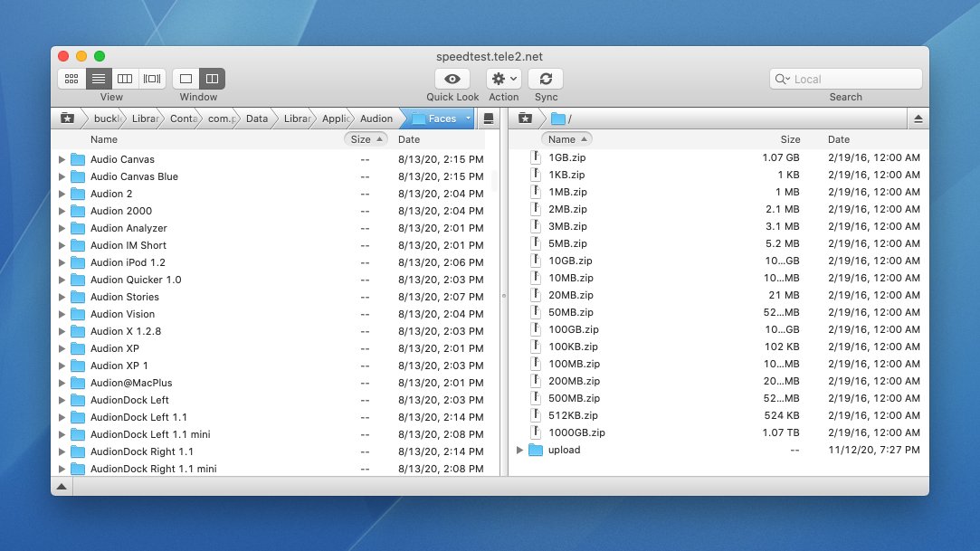Viewport: 980px width, 551px height.
Task: Select 1000GB.zip file icon
Action: point(536,432)
